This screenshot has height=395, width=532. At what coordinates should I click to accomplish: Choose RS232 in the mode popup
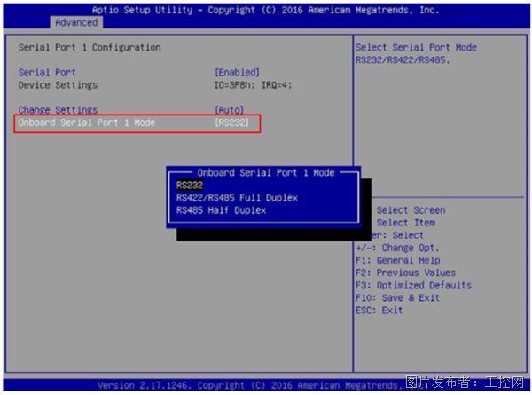pyautogui.click(x=190, y=186)
